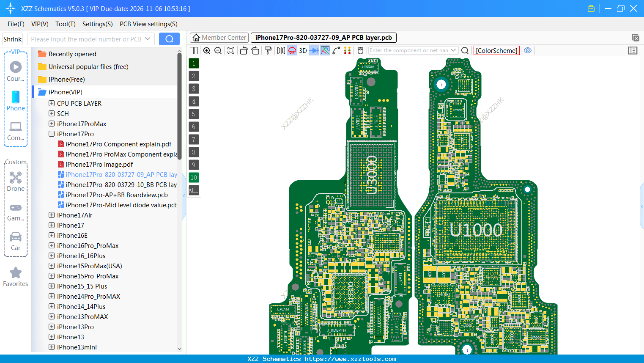
Task: Open the multi-point color dots tool
Action: (x=348, y=50)
